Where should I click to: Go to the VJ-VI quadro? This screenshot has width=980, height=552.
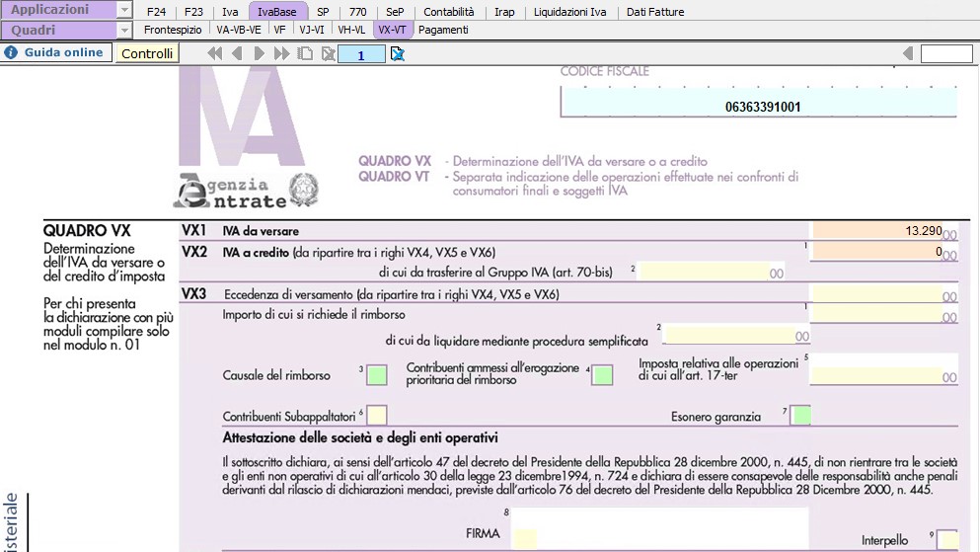pos(311,30)
